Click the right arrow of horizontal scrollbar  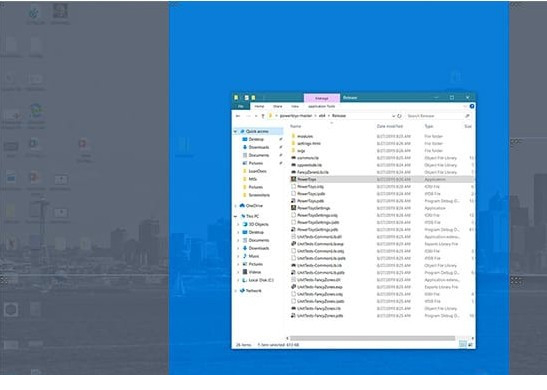coord(472,338)
